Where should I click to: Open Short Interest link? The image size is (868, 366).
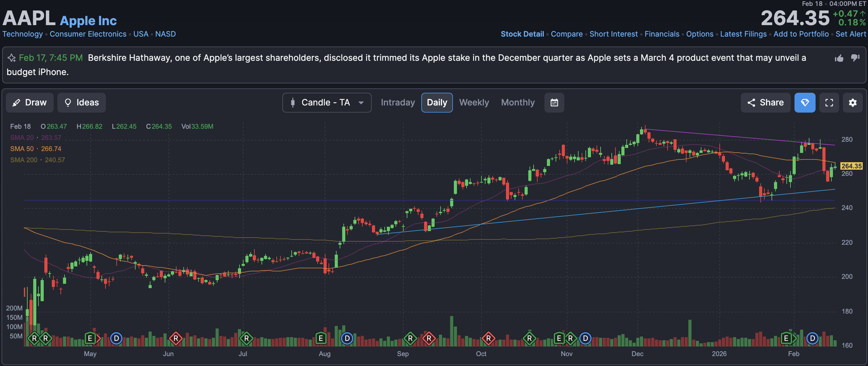(613, 34)
